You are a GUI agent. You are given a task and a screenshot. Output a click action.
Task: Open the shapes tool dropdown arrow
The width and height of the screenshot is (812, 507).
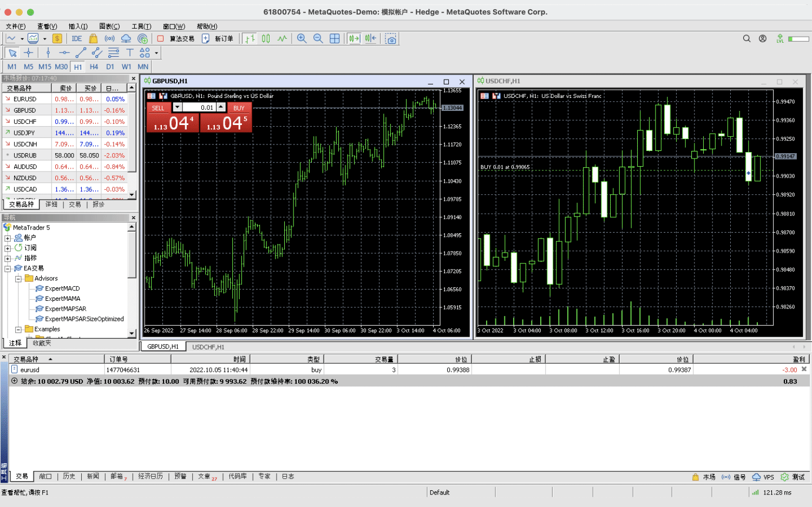156,53
